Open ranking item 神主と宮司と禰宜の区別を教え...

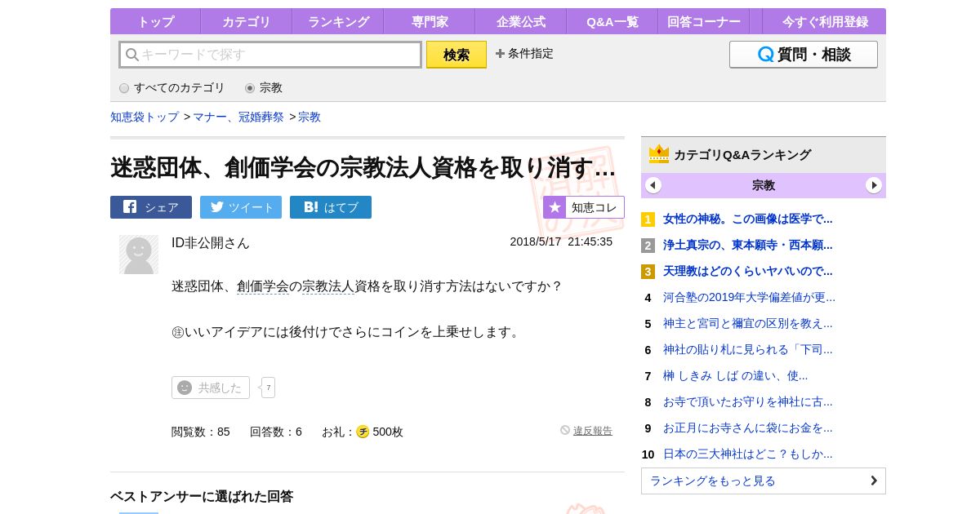tap(748, 323)
